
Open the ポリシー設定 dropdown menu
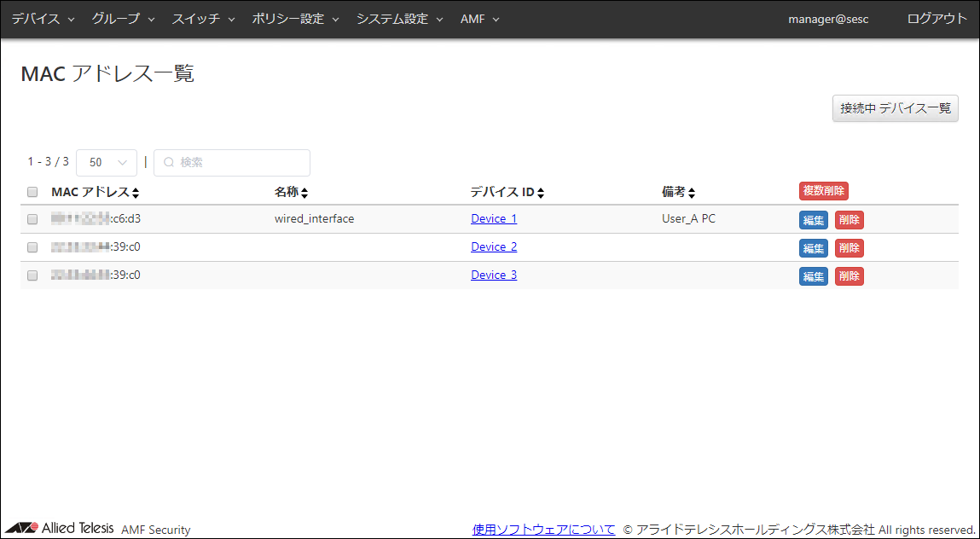(x=295, y=19)
